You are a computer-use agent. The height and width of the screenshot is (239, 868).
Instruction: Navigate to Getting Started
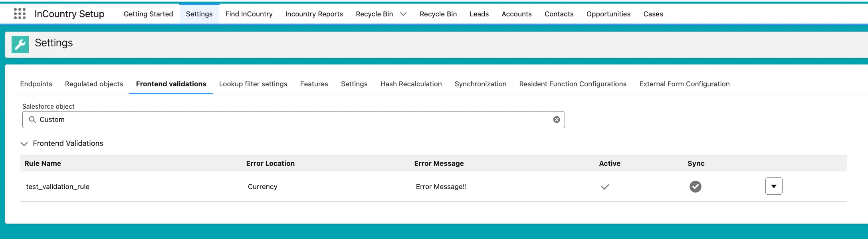(x=148, y=14)
